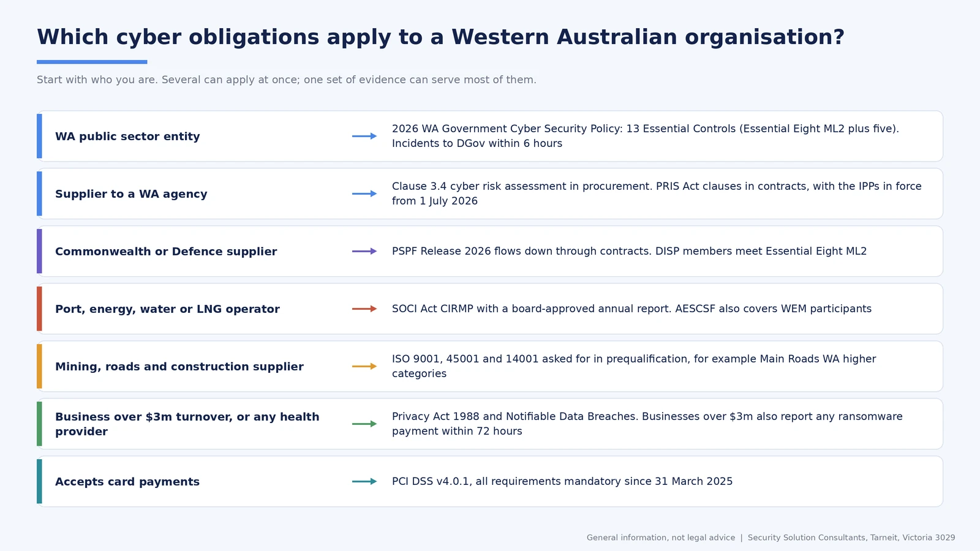Click "Security Solution Consultants, Tarneit, Victoria 3029" footer
Viewport: 980px width, 551px height.
click(x=851, y=538)
